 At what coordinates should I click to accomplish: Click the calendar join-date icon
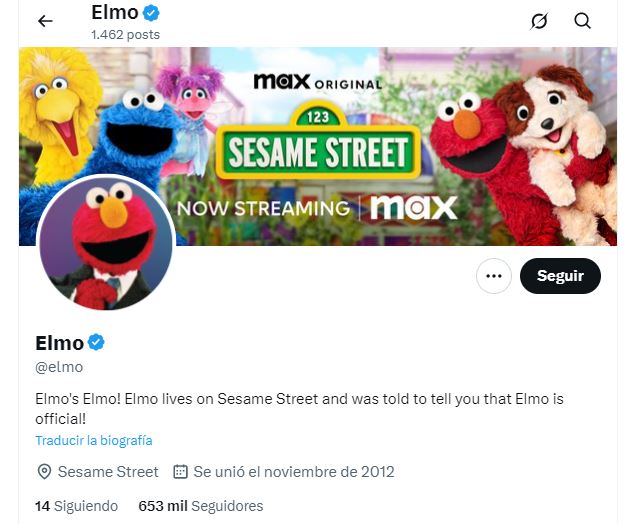(x=181, y=472)
